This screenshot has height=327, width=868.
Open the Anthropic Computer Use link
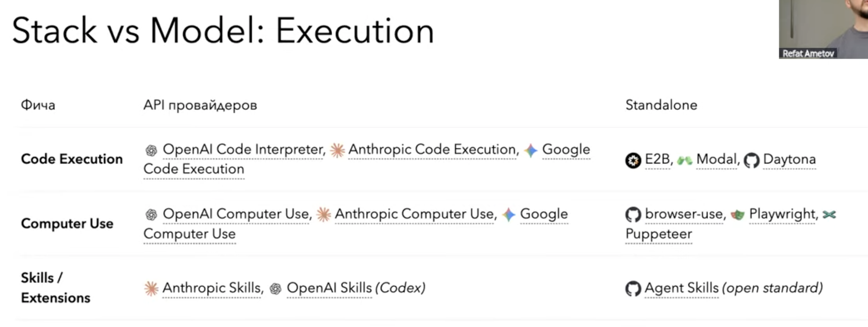(x=415, y=214)
